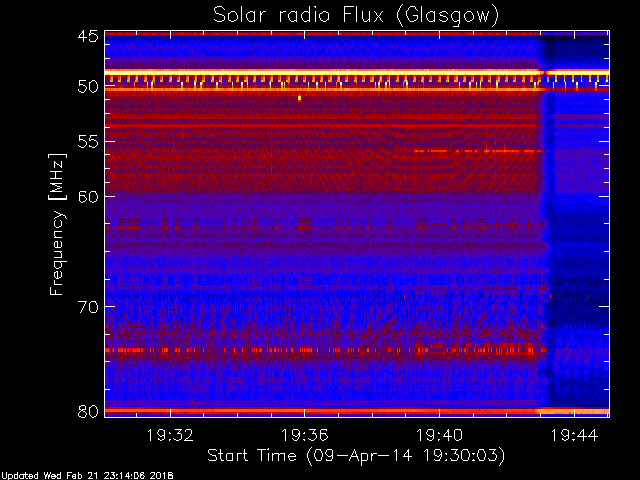
Task: Click the small yellow burst spot near 51 MHz
Action: click(300, 98)
